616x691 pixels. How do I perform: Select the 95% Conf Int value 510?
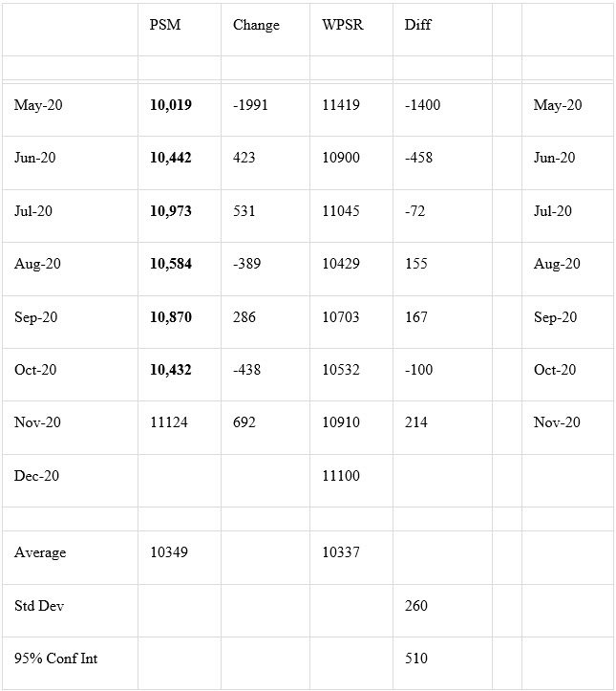point(416,659)
